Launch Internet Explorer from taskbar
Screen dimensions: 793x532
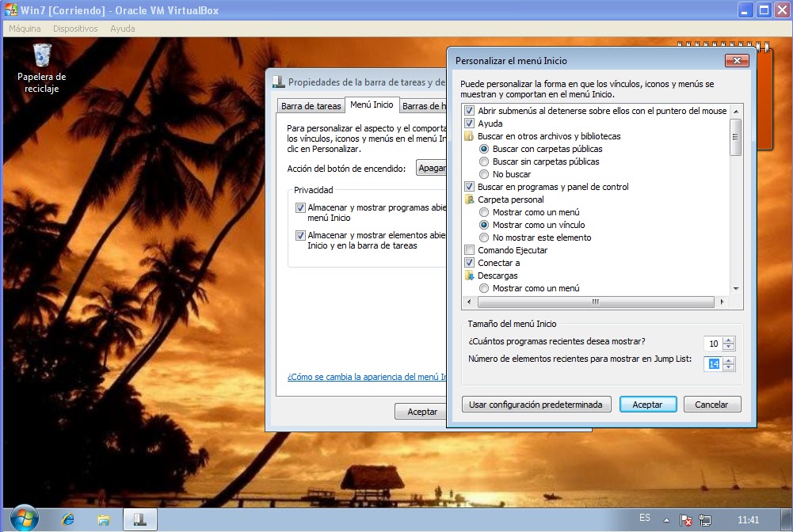click(x=68, y=519)
